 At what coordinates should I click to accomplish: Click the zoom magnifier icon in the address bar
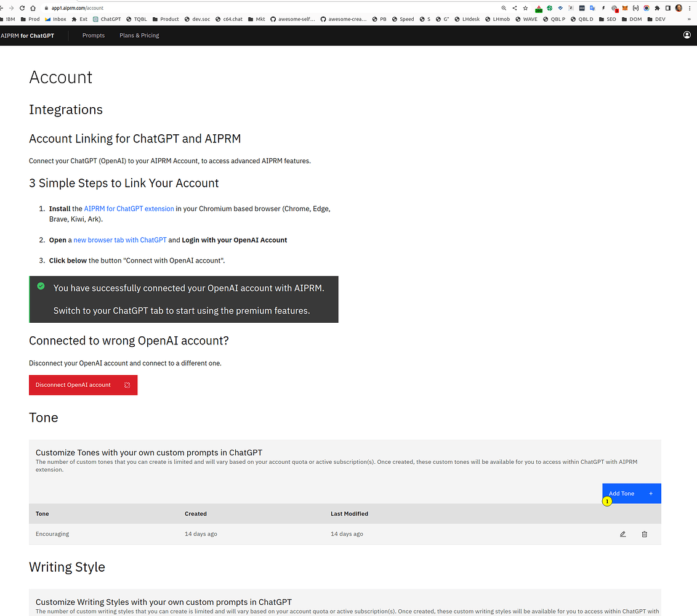(504, 8)
